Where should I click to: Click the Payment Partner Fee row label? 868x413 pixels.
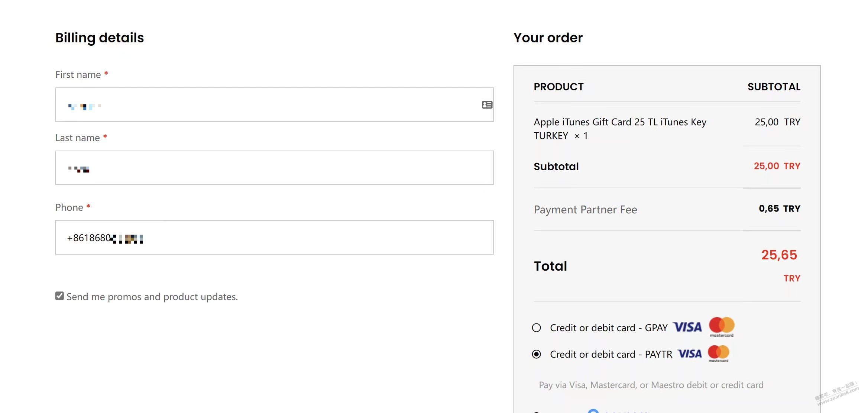pyautogui.click(x=585, y=210)
